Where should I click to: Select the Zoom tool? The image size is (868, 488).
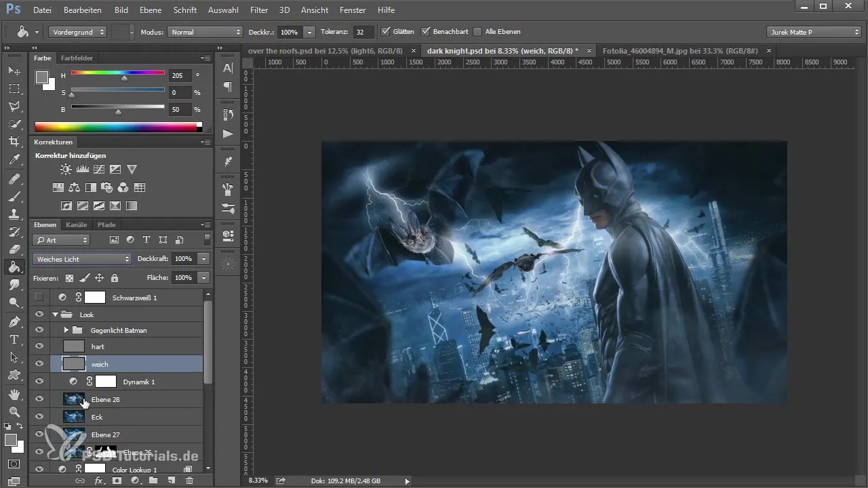point(14,411)
